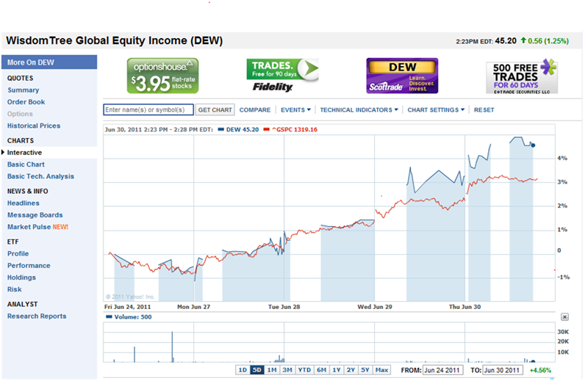This screenshot has height=381, width=588.
Task: Open the Performance link
Action: coord(29,266)
